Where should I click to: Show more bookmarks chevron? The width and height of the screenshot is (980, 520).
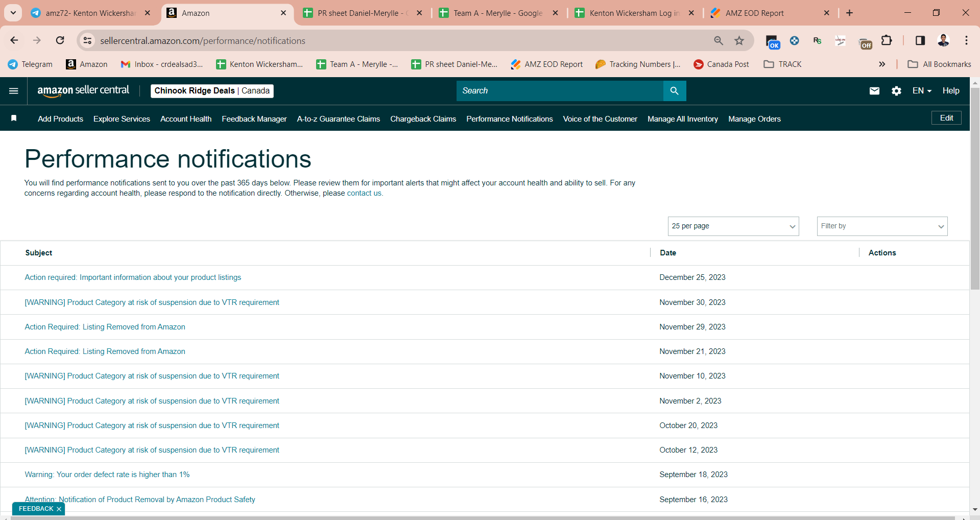pos(882,64)
